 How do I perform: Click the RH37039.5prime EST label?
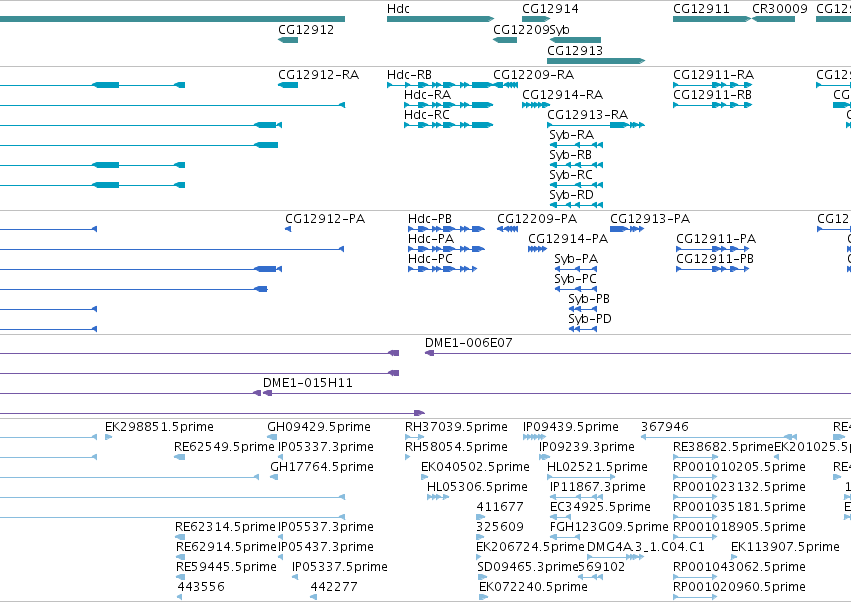[456, 427]
